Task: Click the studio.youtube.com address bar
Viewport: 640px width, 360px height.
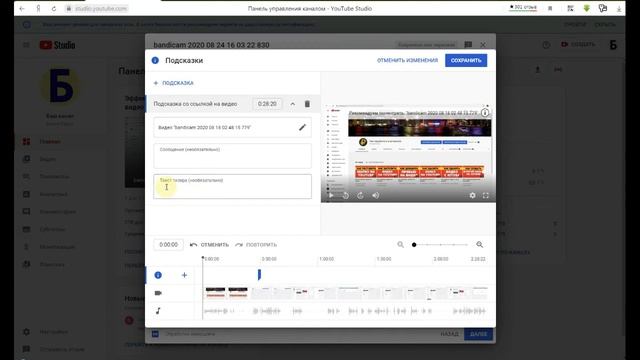Action: point(100,8)
